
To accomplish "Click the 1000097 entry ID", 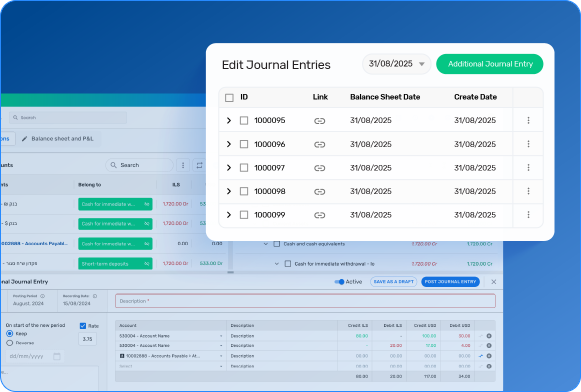I will (x=269, y=168).
